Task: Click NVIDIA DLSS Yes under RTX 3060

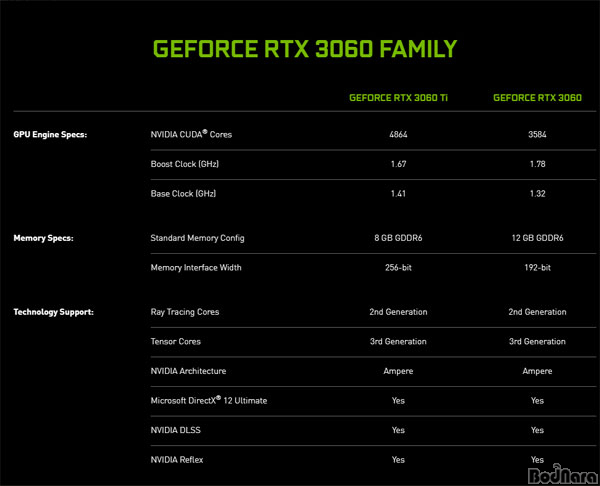Action: [x=538, y=430]
